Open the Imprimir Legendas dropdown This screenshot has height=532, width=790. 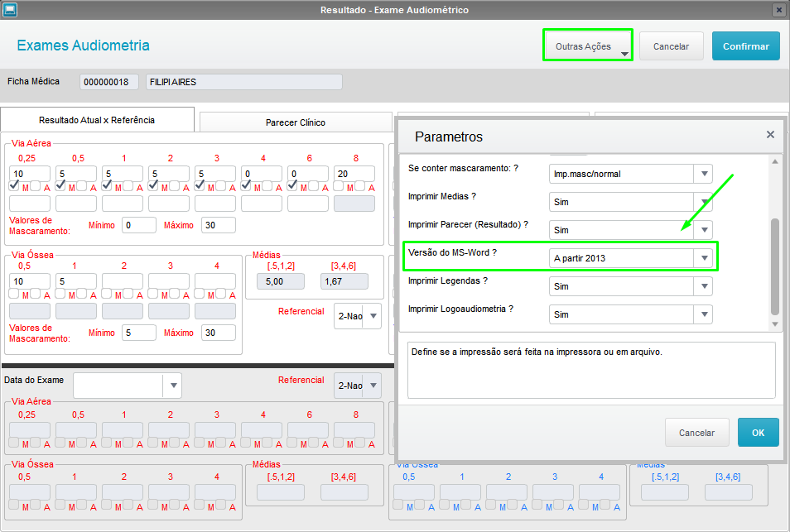(705, 286)
